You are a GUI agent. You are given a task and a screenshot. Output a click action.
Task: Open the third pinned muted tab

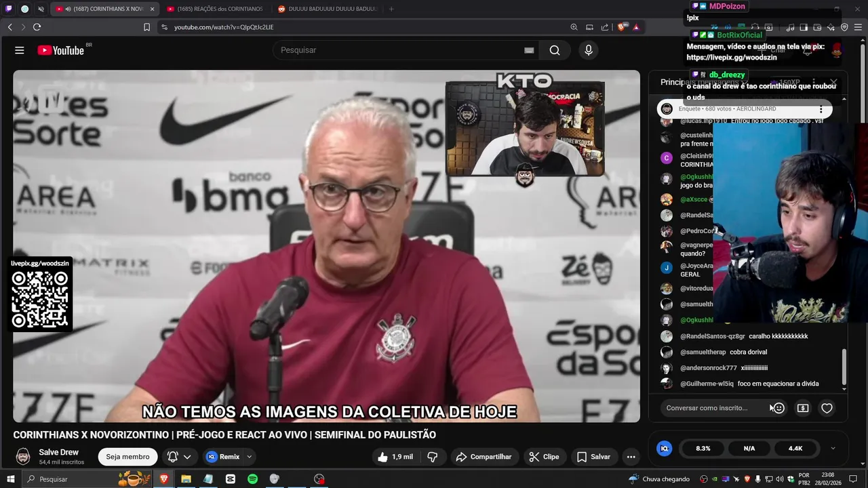click(x=41, y=9)
